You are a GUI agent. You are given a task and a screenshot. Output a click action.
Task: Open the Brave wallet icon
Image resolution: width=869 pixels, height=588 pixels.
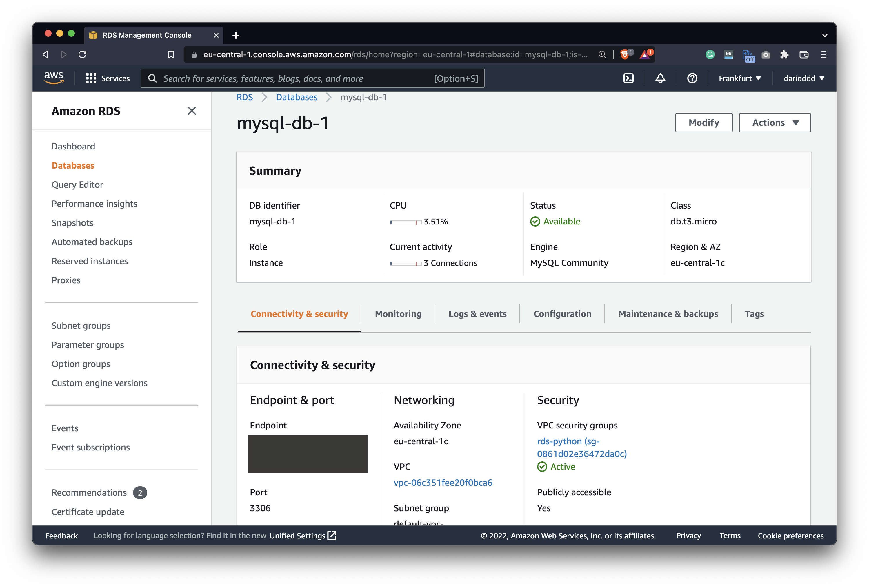point(803,54)
